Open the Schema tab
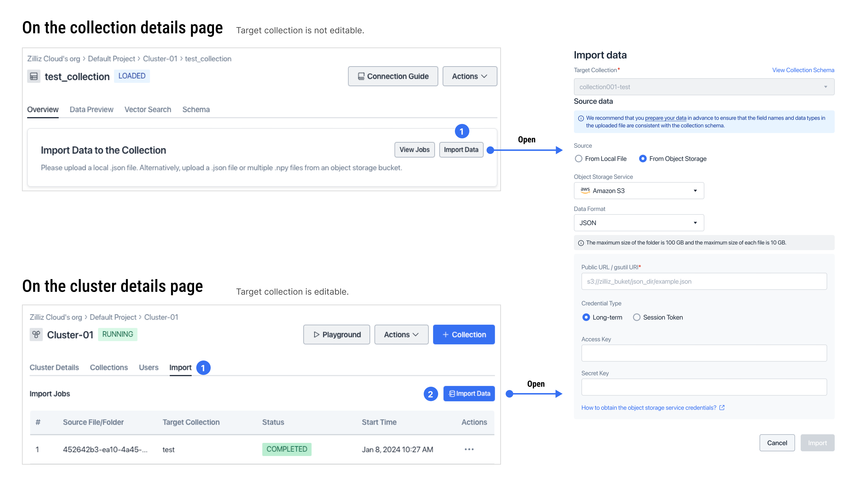This screenshot has height=488, width=868. click(x=196, y=110)
